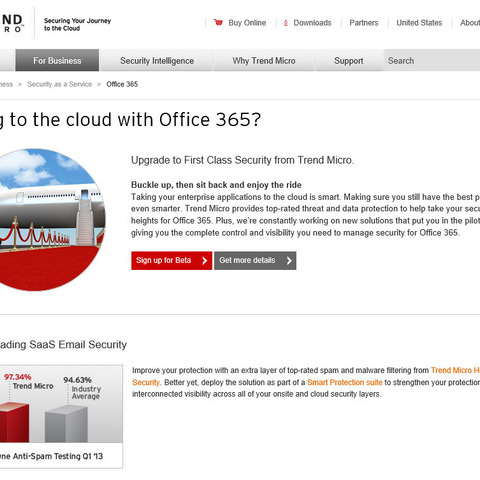Click the 97.34% Trend Micro label
Screen dimensions: 480x480
(29, 381)
